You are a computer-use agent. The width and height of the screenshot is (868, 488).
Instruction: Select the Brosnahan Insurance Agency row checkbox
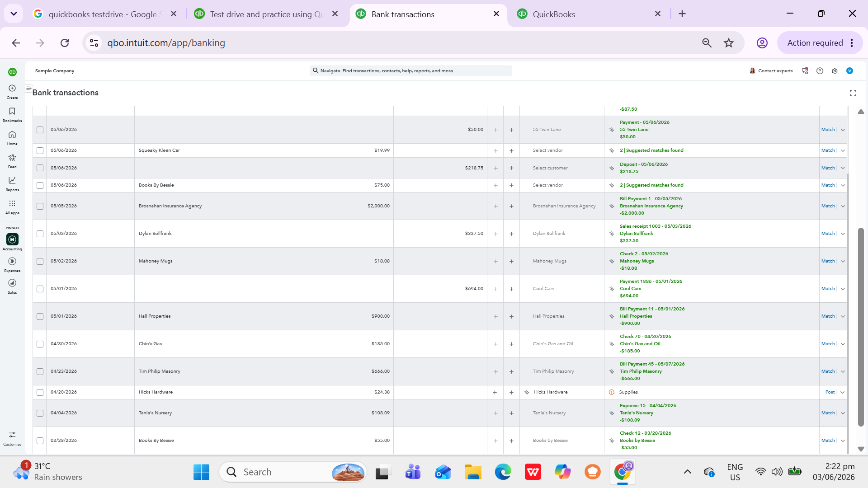point(40,206)
